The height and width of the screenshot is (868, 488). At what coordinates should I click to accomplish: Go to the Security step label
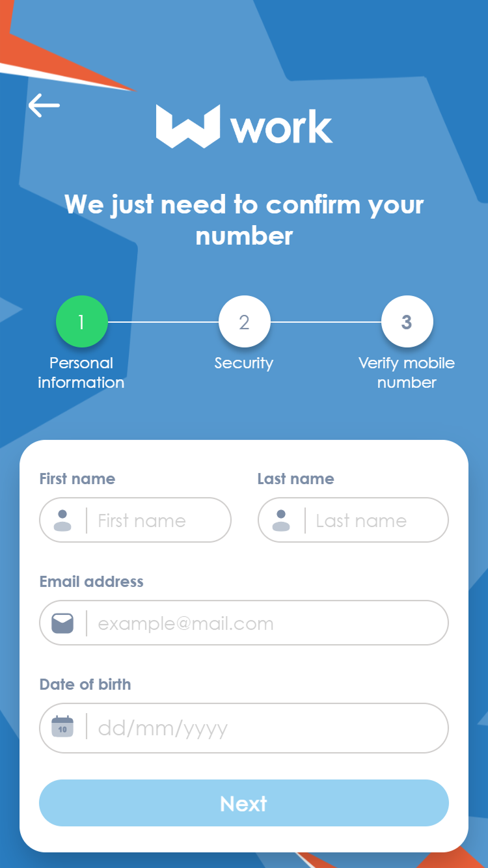pos(244,363)
